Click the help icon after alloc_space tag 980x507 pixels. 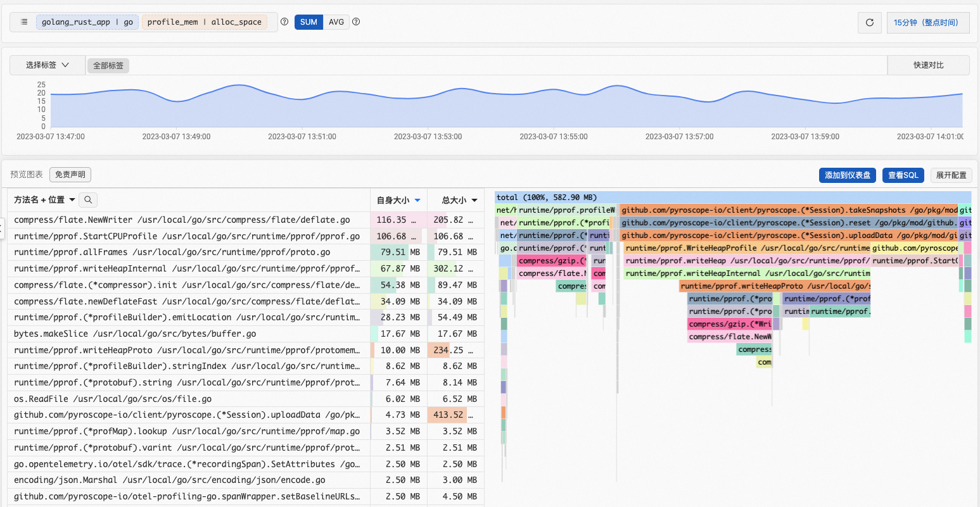284,22
